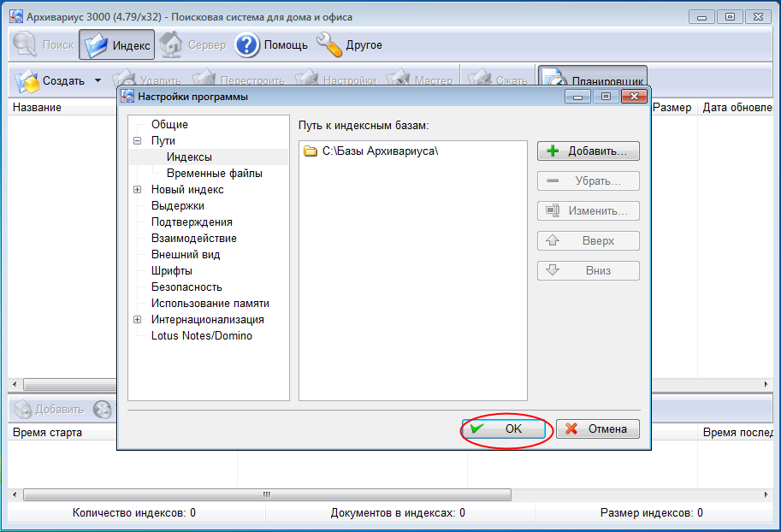Click the Мастер toolbar button
This screenshot has height=532, width=781.
(x=419, y=80)
